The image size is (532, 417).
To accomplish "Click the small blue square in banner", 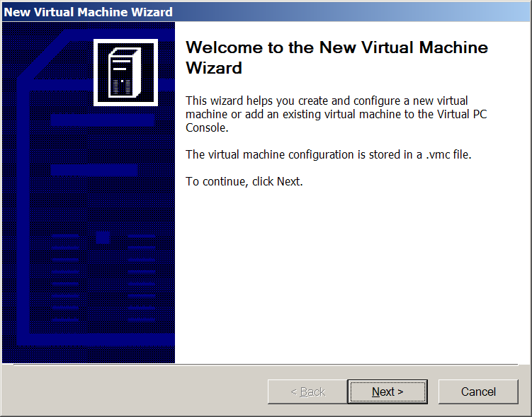I will coord(102,238).
